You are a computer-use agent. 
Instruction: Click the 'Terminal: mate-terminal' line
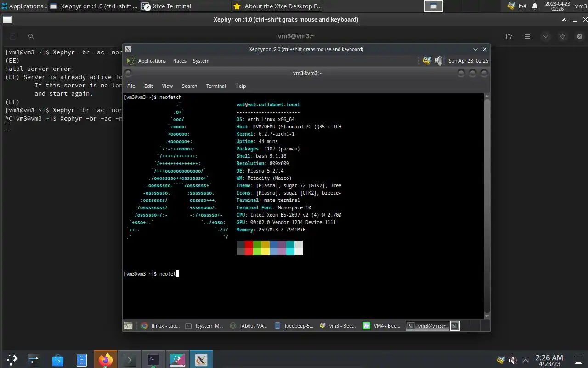click(268, 200)
